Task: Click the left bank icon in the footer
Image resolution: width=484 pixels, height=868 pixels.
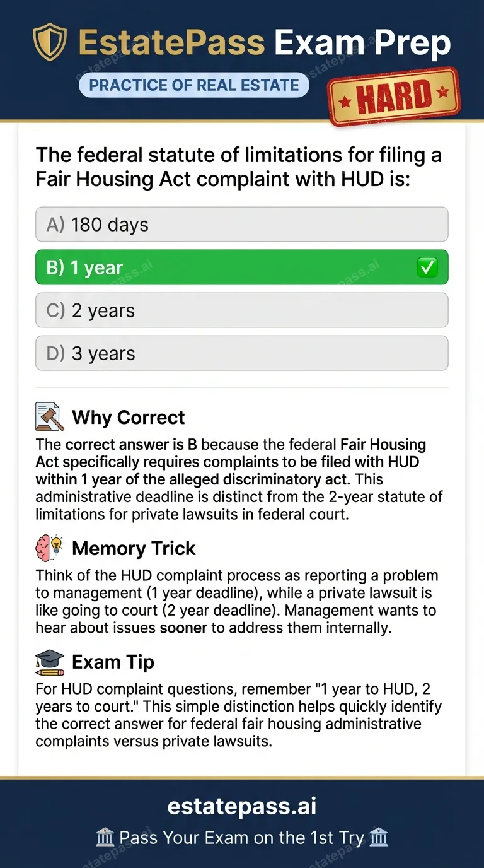Action: coord(105,837)
